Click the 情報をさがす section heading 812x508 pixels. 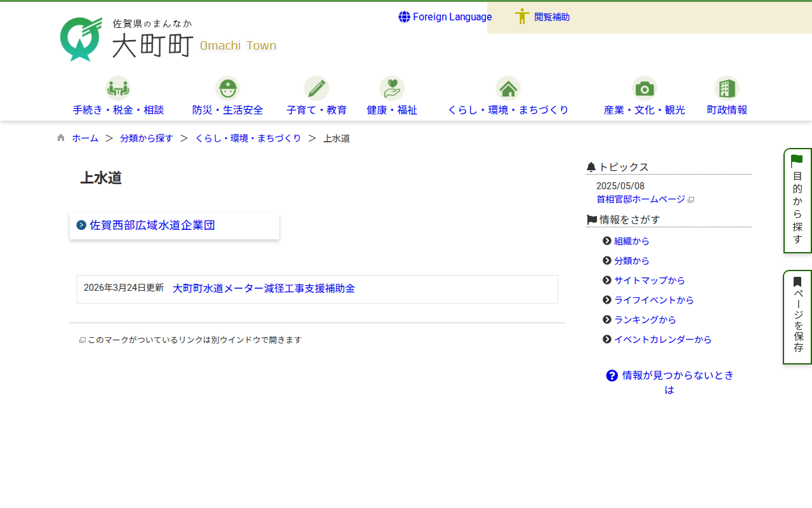pos(630,220)
